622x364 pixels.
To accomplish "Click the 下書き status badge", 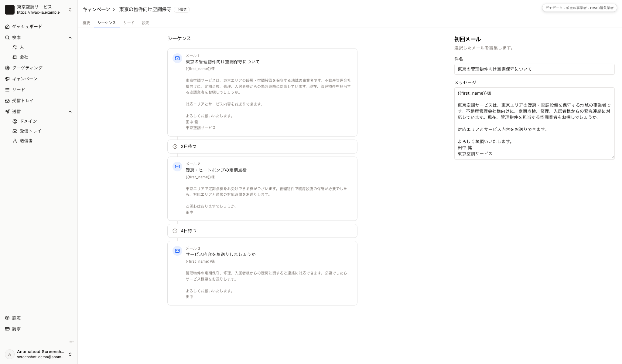I will point(182,10).
